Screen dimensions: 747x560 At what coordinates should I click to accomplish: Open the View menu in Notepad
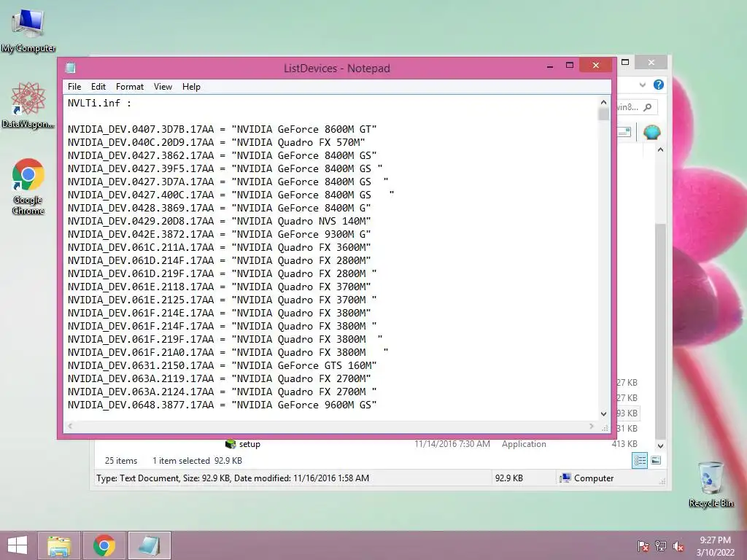163,87
